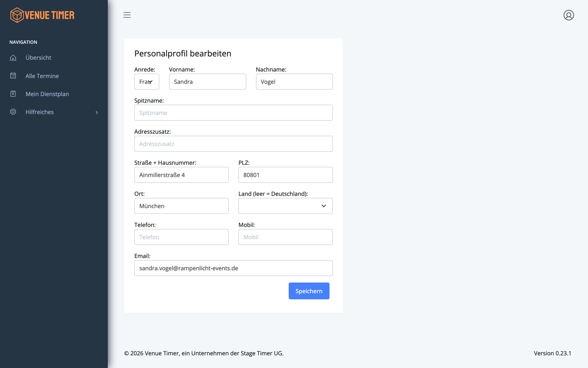Click the Mobil number field
The width and height of the screenshot is (588, 368).
point(285,237)
